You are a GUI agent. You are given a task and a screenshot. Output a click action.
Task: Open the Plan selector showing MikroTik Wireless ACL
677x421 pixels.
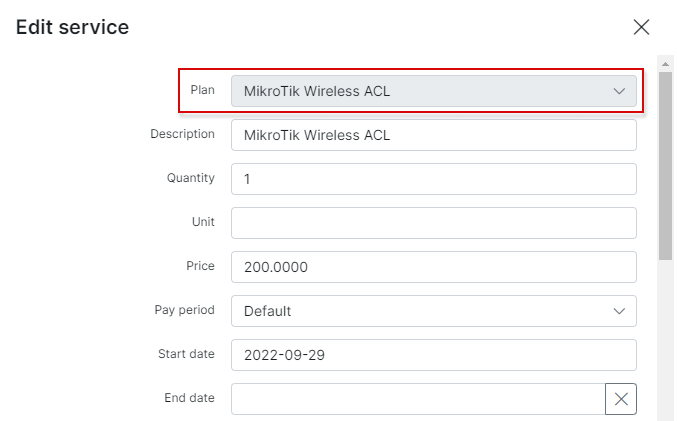(433, 91)
